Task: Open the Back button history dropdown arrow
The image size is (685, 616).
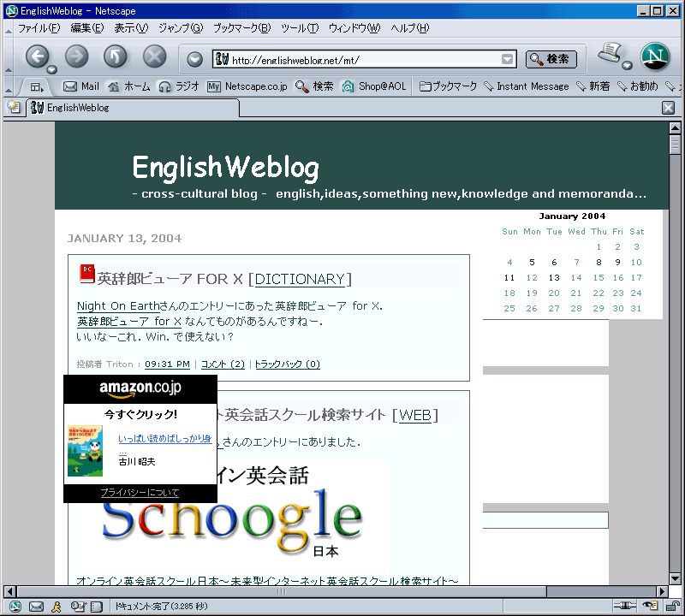Action: pos(52,69)
